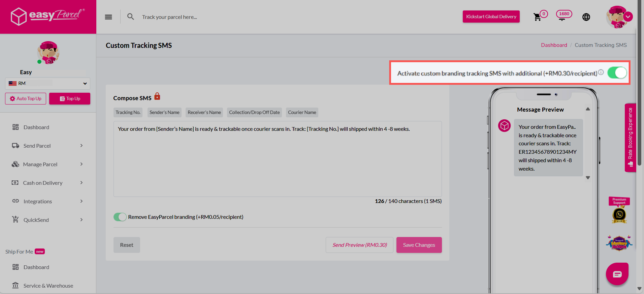Expand the Send Parcel submenu

(82, 146)
